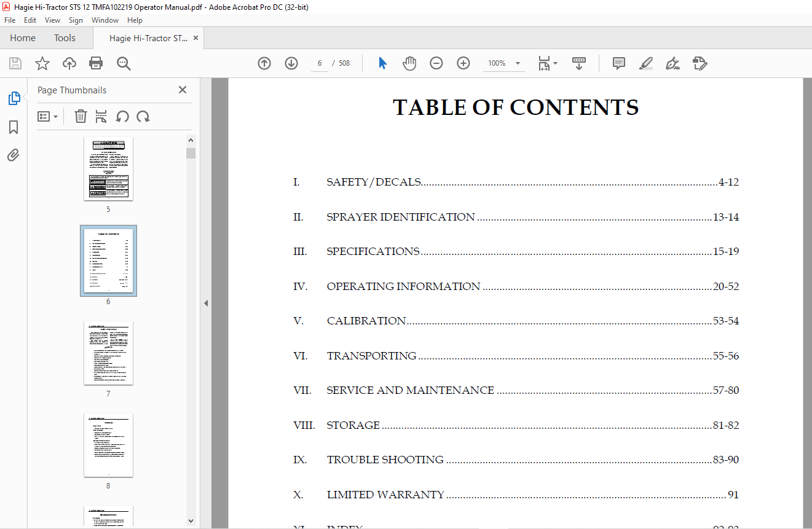Open the View menu
Screen dimensions: 812x529
[x=53, y=20]
